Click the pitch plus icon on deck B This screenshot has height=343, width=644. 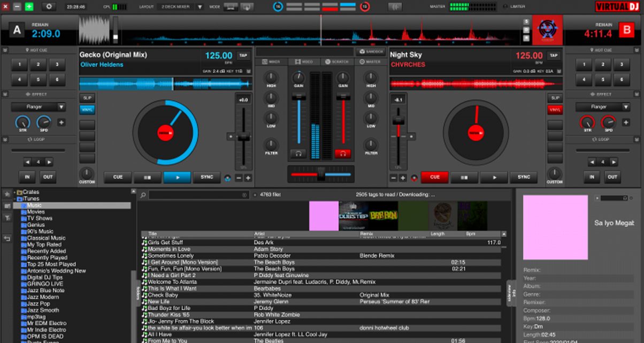point(403,178)
